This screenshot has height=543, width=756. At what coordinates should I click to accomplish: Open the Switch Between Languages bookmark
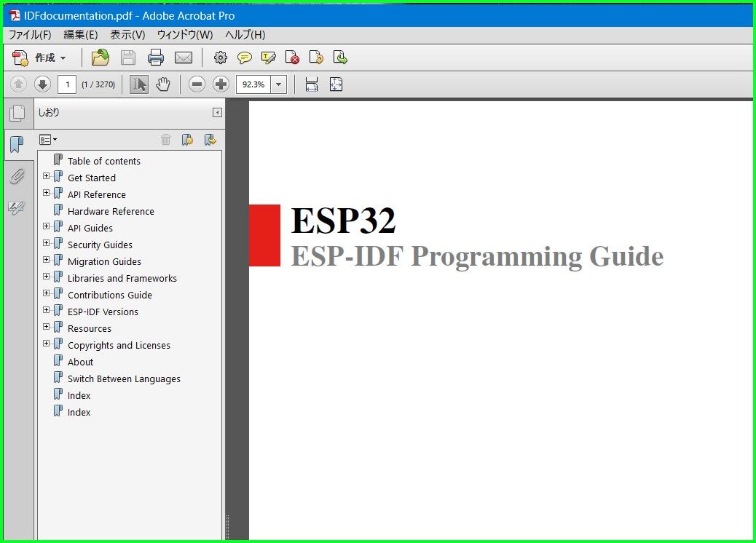coord(123,378)
